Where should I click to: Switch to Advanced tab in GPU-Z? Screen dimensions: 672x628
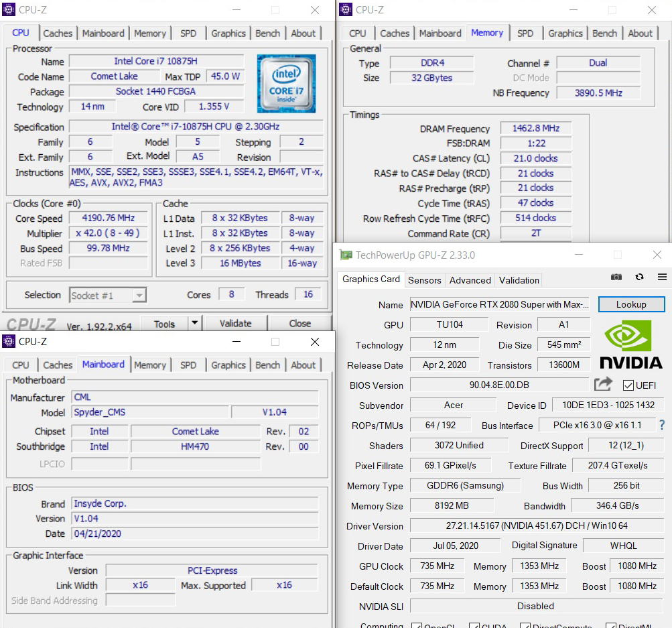point(470,280)
